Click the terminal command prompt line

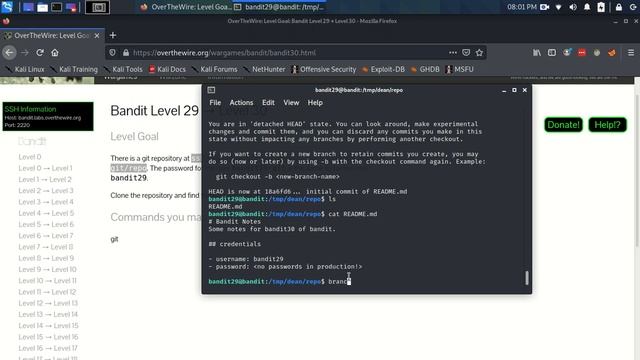coord(280,282)
